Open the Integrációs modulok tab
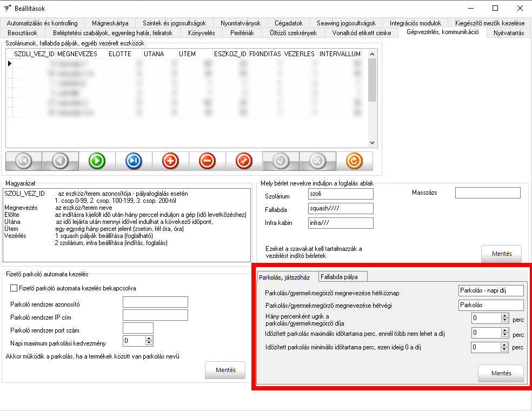Screen dimensions: 532x411 (415, 23)
